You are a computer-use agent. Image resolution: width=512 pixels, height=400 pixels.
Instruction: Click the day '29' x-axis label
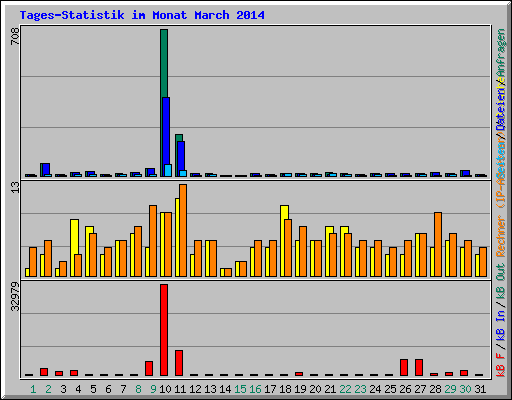pyautogui.click(x=450, y=389)
